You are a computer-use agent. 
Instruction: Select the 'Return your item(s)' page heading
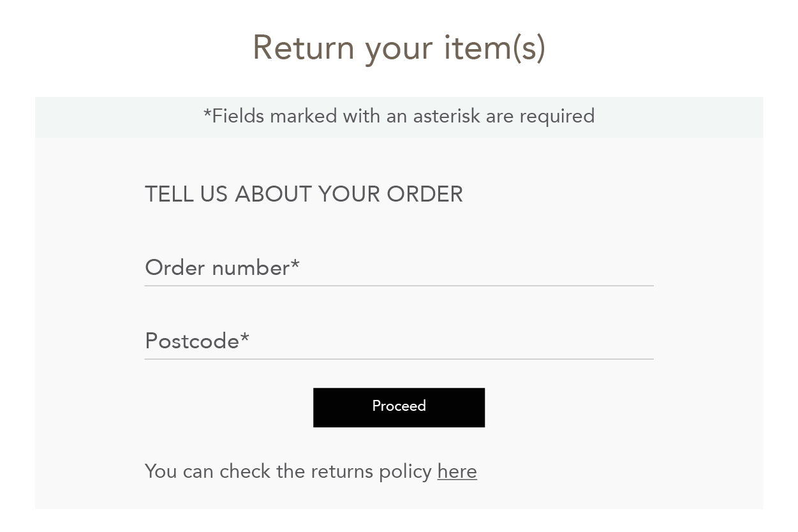click(x=399, y=48)
